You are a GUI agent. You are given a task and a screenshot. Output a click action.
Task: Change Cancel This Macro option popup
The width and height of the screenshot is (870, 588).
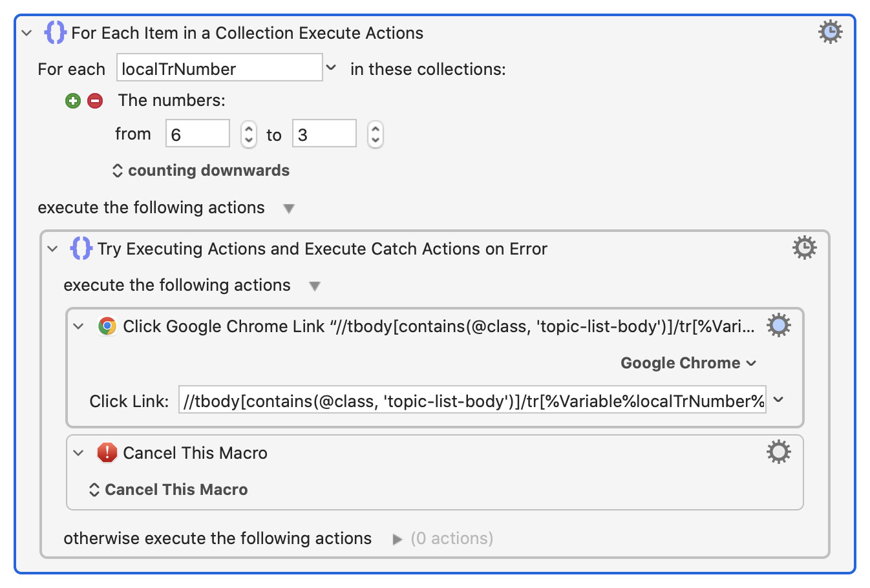168,490
